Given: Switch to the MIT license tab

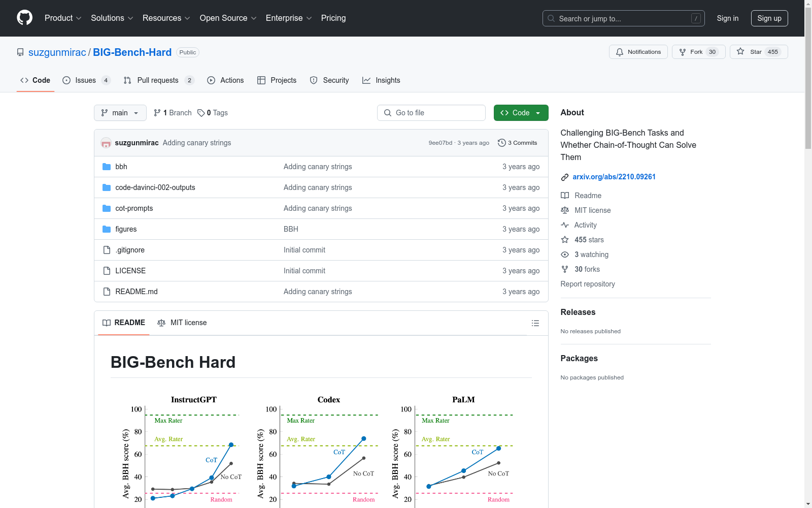Looking at the screenshot, I should point(182,323).
